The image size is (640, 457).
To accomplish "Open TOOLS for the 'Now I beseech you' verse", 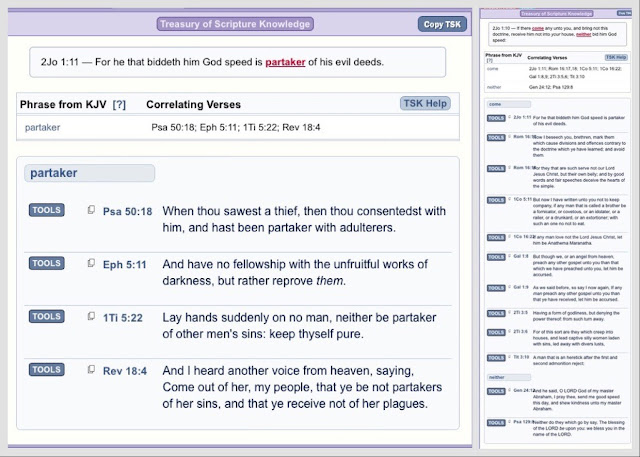I will pyautogui.click(x=496, y=138).
